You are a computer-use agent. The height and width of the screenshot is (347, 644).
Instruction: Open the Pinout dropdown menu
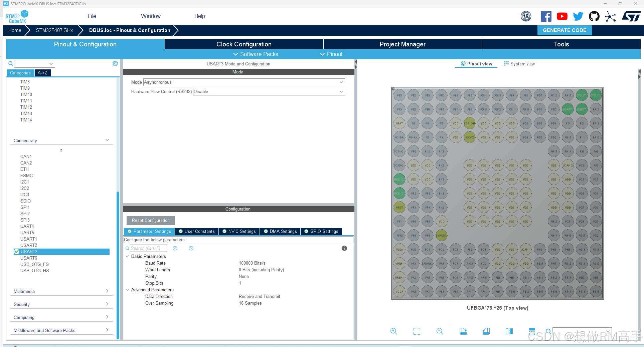(x=331, y=54)
